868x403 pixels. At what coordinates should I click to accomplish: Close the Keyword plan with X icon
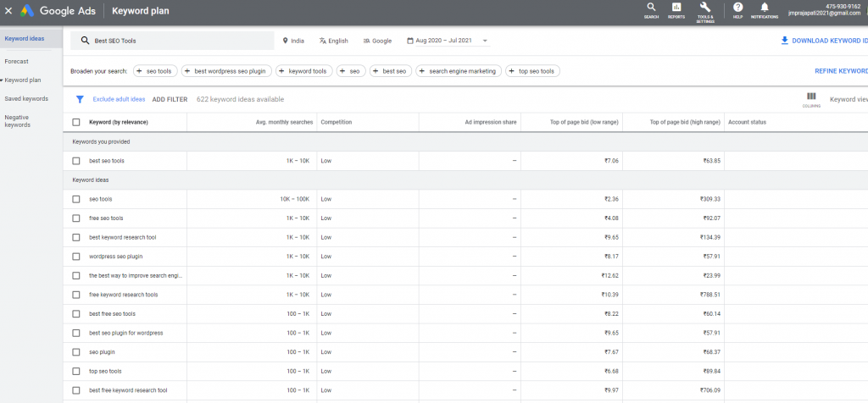(8, 10)
